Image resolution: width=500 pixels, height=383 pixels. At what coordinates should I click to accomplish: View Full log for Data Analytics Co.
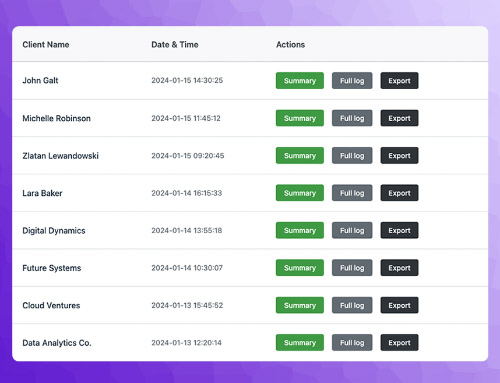(352, 343)
